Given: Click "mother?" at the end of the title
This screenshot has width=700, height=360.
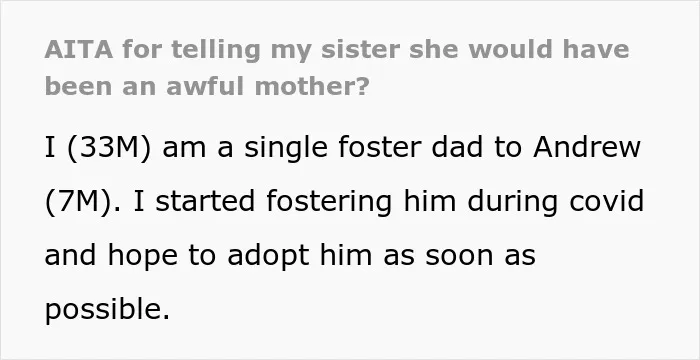Looking at the screenshot, I should click(312, 86).
